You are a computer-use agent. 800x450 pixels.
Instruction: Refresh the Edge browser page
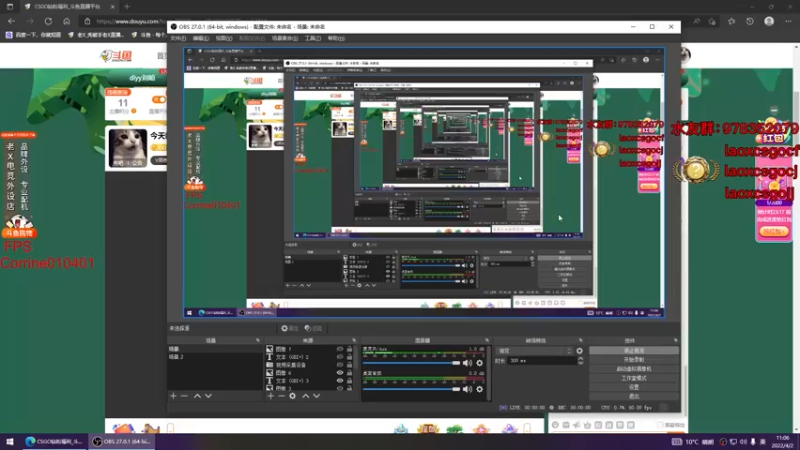tap(48, 21)
